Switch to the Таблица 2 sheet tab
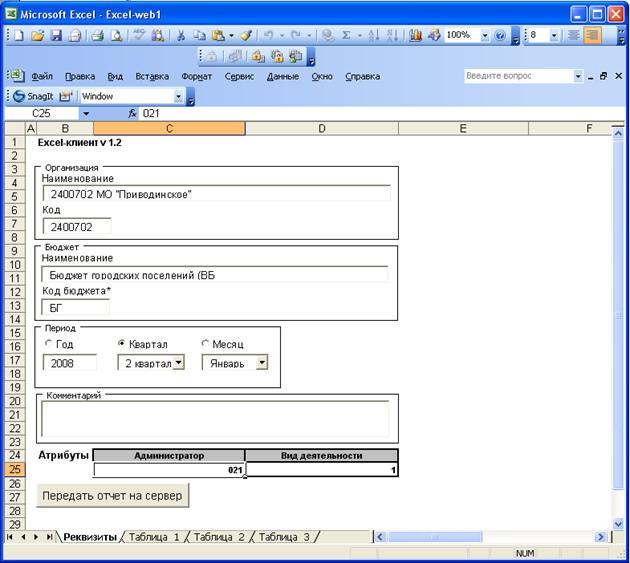 pos(220,537)
